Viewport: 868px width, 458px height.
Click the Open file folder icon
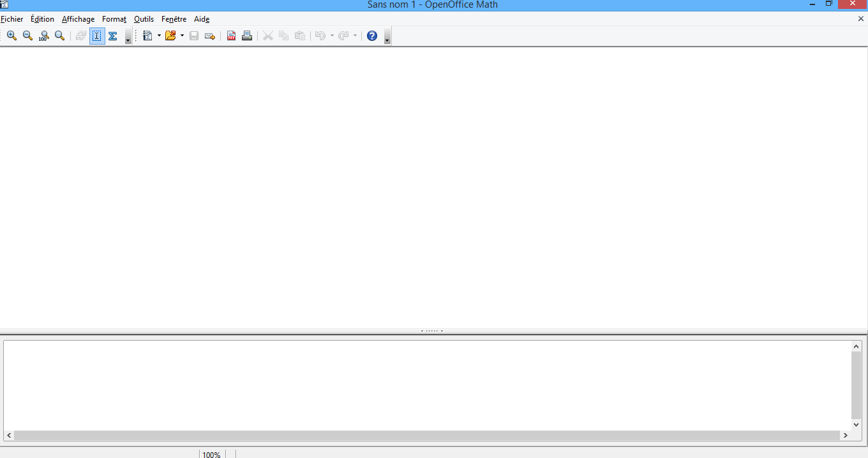[170, 36]
